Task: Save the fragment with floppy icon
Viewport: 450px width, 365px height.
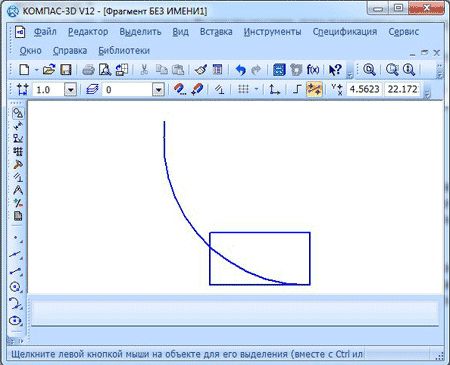Action: tap(66, 70)
